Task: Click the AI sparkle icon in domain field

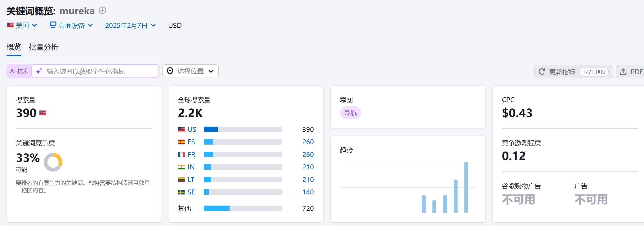Action: (x=39, y=71)
